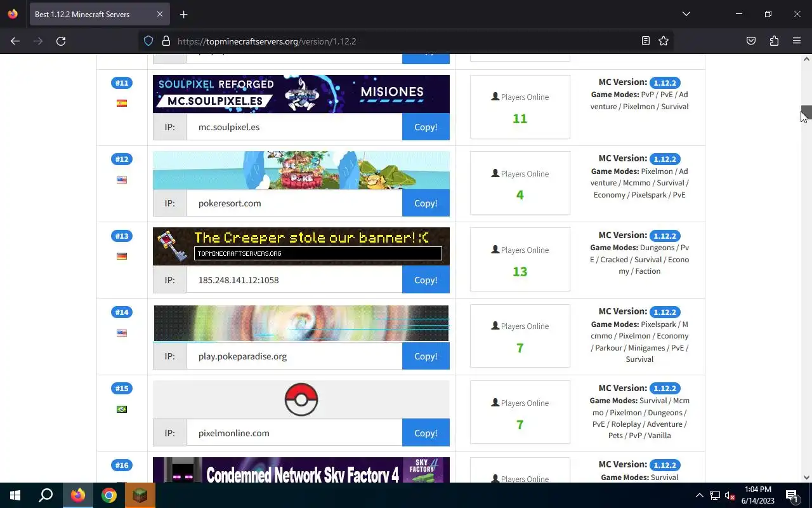
Task: Open Windows taskbar search
Action: [46, 495]
